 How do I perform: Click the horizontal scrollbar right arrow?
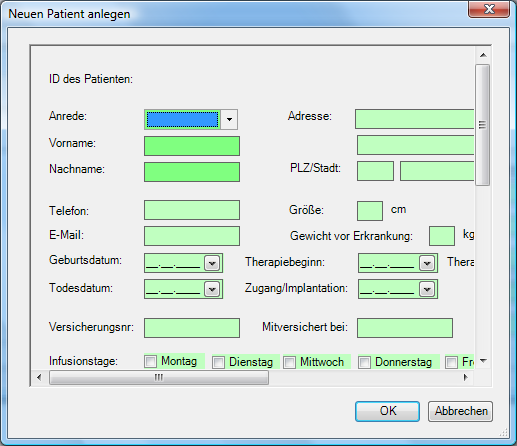[466, 377]
